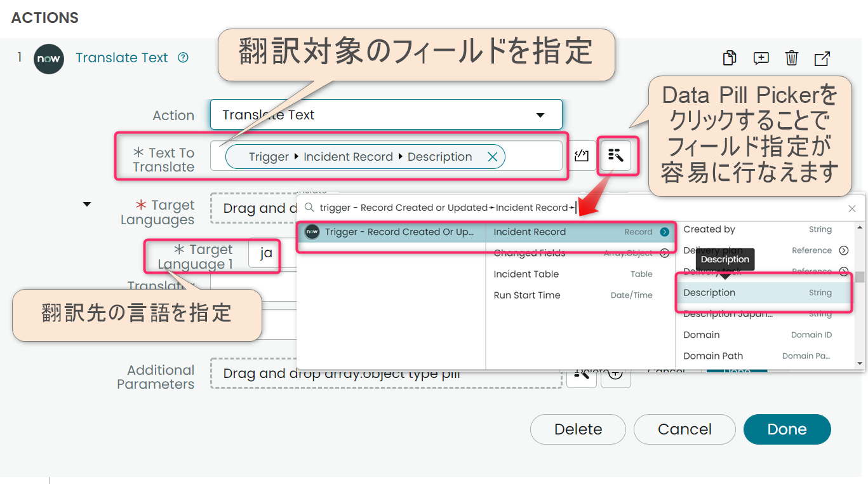The width and height of the screenshot is (868, 484).
Task: Open the Action dropdown showing Translate Text
Action: [x=540, y=114]
